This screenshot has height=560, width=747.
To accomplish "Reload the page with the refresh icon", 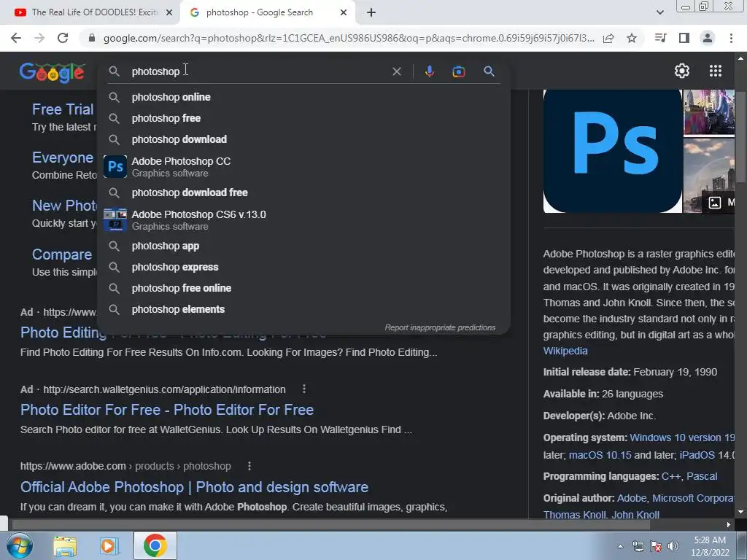I will pyautogui.click(x=63, y=38).
